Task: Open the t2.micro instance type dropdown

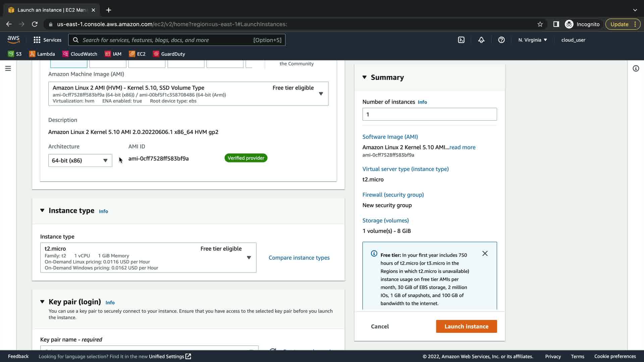Action: (x=148, y=258)
